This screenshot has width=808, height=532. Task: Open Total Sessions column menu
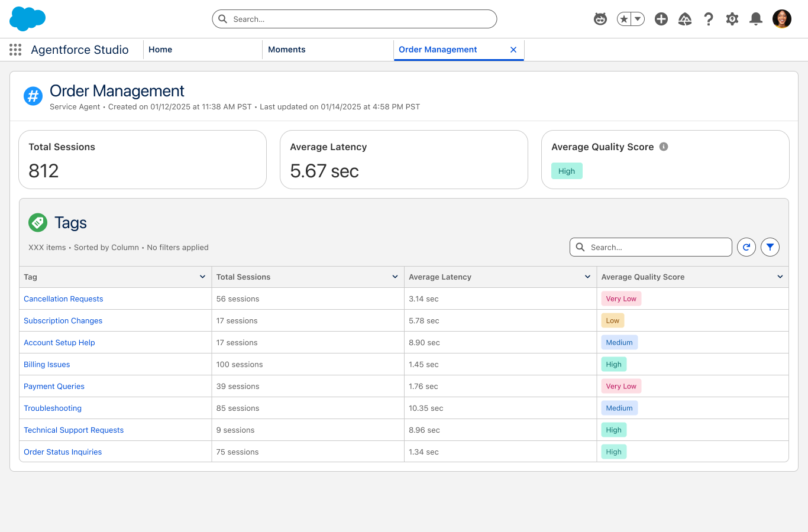tap(395, 277)
